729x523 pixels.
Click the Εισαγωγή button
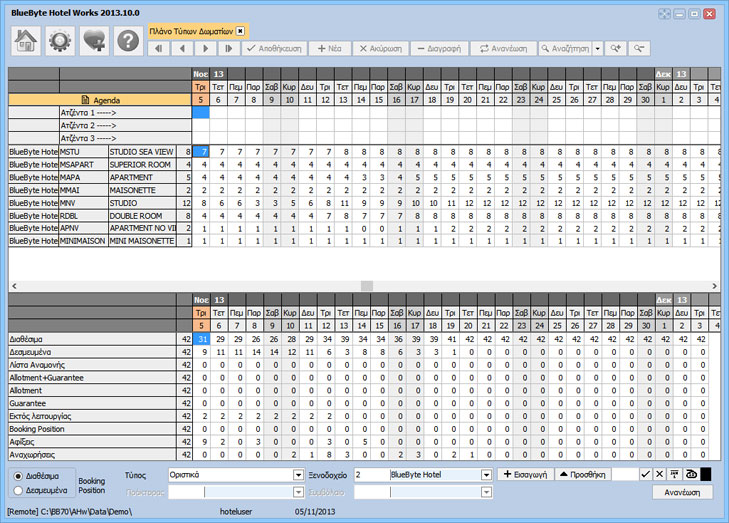pos(523,474)
